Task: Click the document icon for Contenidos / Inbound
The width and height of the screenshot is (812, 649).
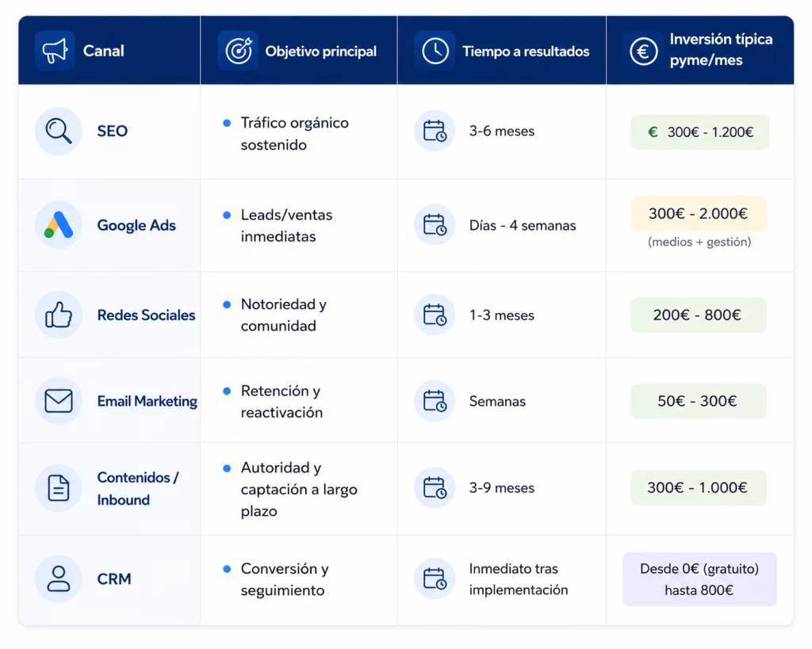Action: (x=59, y=488)
